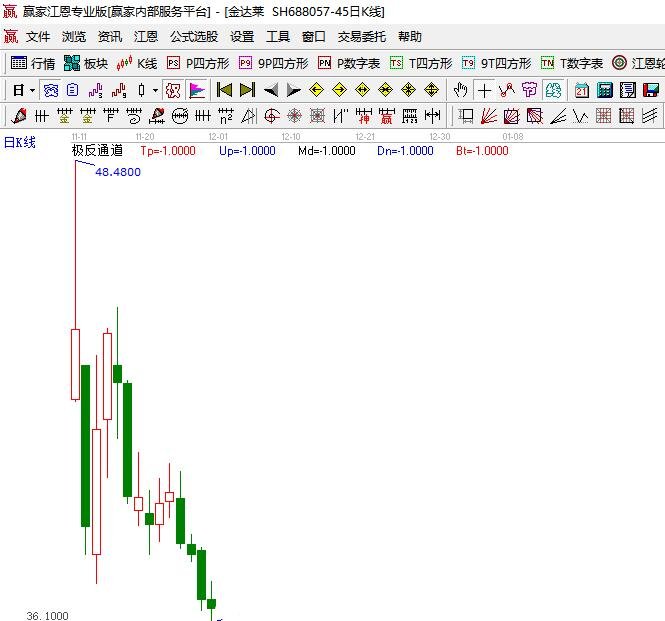Open the 交易委托 menu
Screen dimensions: 665x621
362,36
